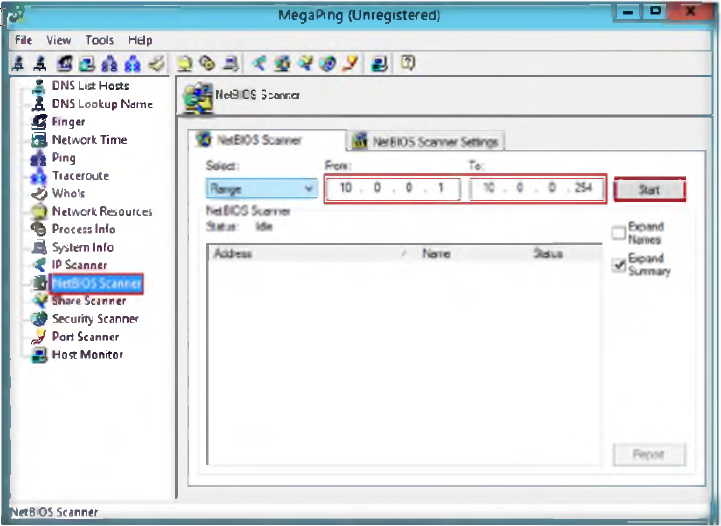Click the Whois toolbar icon
The width and height of the screenshot is (721, 526).
coord(157,63)
